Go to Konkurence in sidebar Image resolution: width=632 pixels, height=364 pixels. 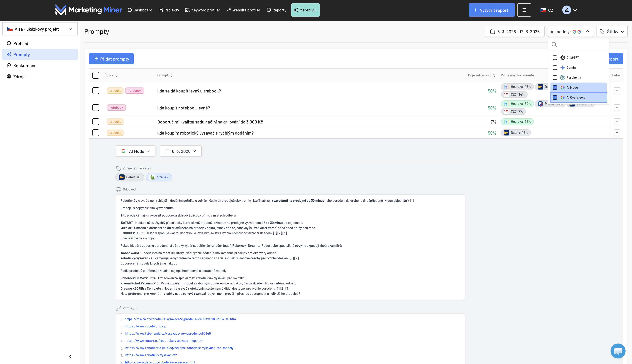coord(25,66)
